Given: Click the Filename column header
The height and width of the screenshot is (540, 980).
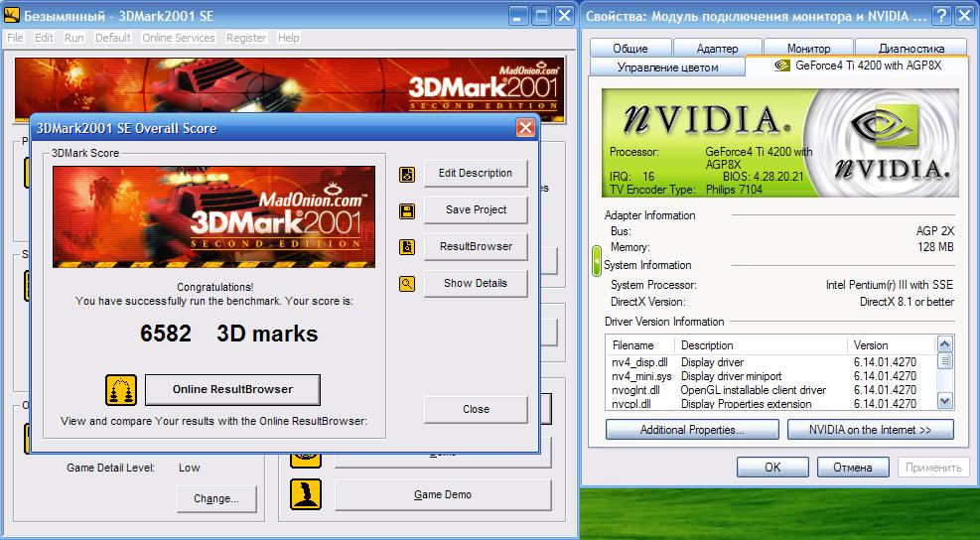Looking at the screenshot, I should [x=640, y=345].
